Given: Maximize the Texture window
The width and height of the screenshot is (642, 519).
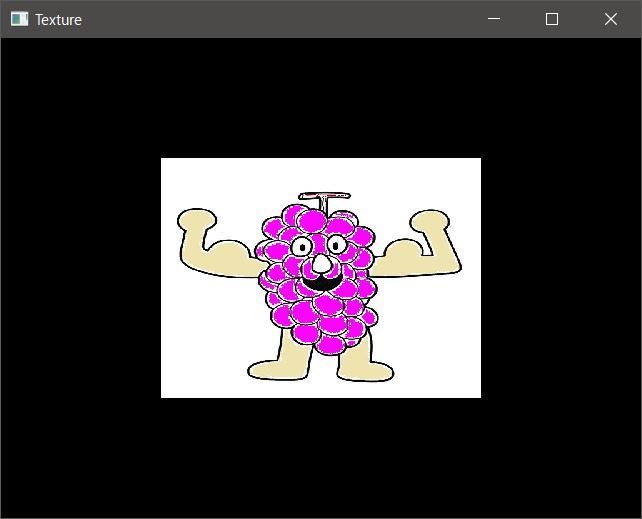Looking at the screenshot, I should tap(552, 19).
